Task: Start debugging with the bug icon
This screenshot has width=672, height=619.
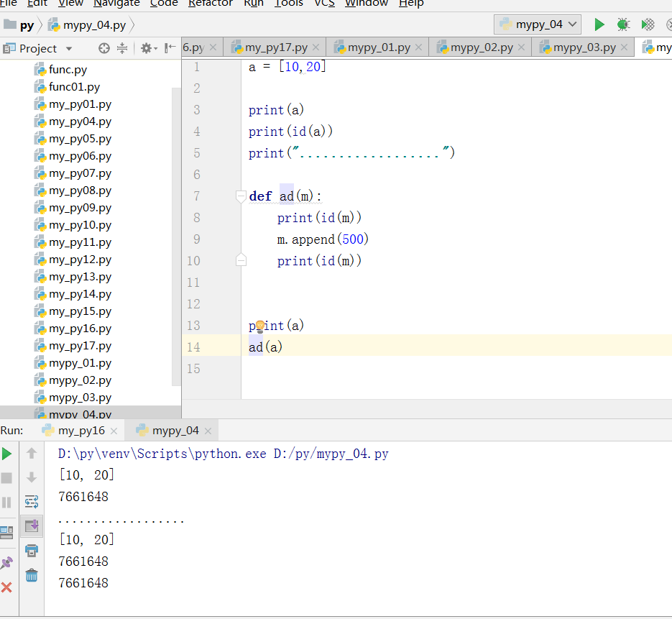Action: 623,24
